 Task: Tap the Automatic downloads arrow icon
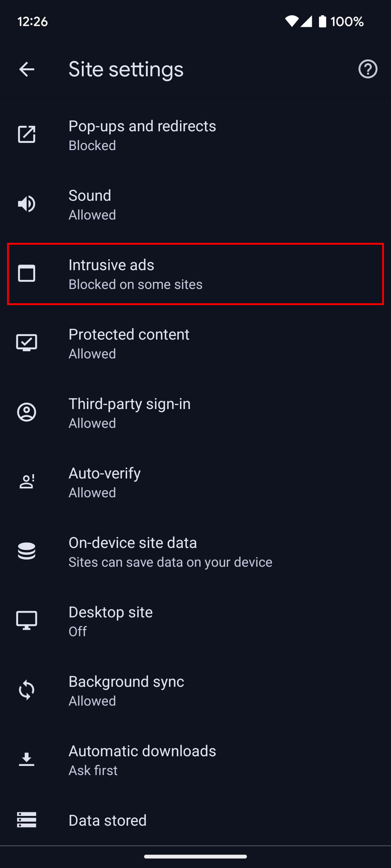[27, 759]
